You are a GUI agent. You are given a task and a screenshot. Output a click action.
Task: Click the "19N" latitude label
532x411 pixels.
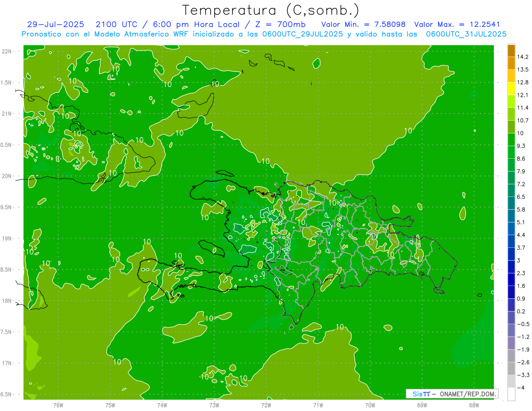(7, 238)
